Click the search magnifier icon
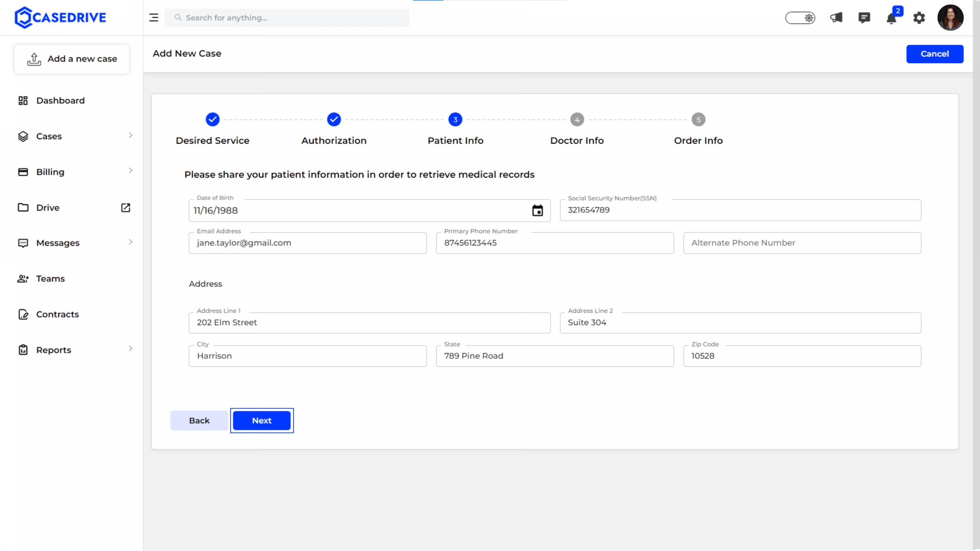Image resolution: width=980 pixels, height=551 pixels. (178, 17)
